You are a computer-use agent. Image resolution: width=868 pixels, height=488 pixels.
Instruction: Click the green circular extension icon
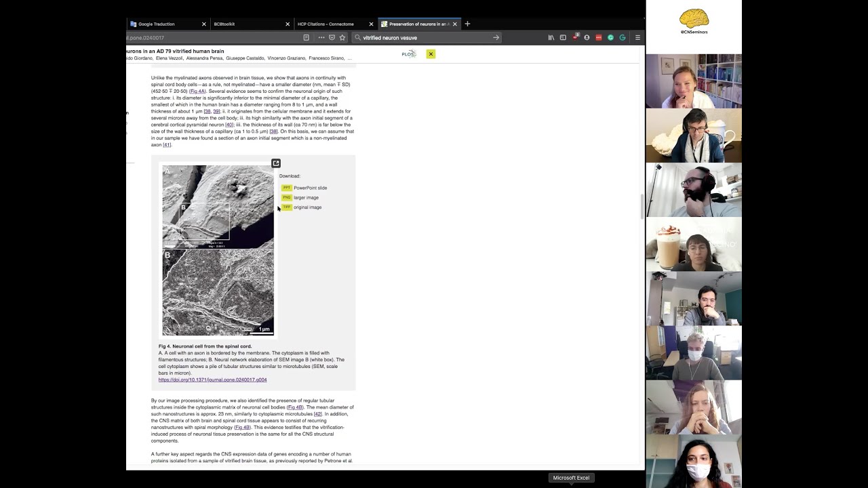click(610, 38)
